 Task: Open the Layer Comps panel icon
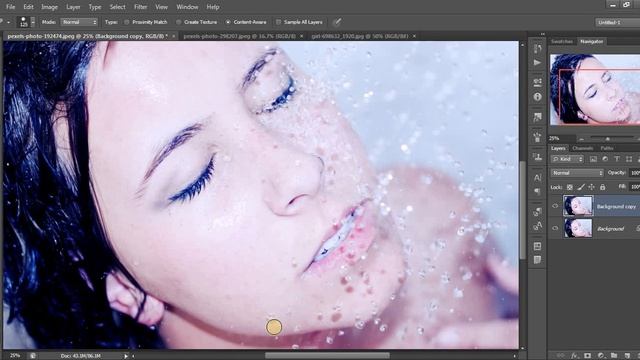click(x=537, y=246)
